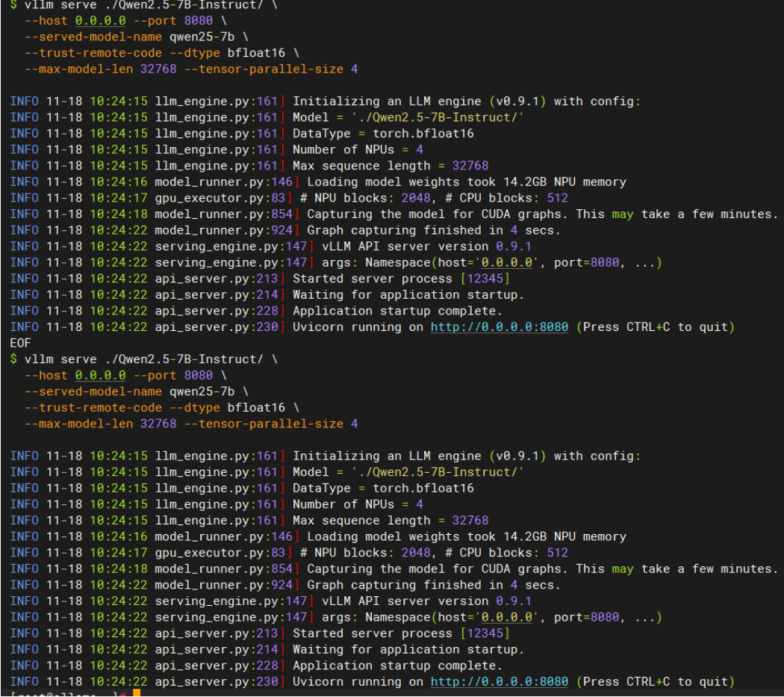Click '--max-model-len' flag below the EOF line
This screenshot has height=697, width=784.
pyautogui.click(x=79, y=424)
